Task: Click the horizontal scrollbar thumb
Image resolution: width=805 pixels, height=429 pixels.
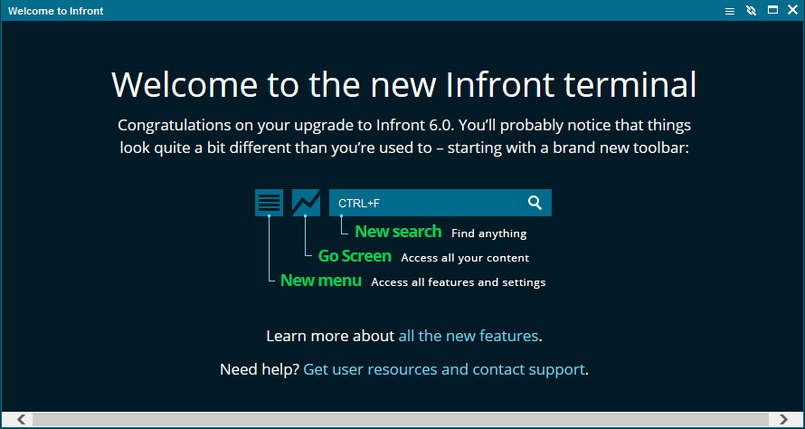Action: point(400,419)
